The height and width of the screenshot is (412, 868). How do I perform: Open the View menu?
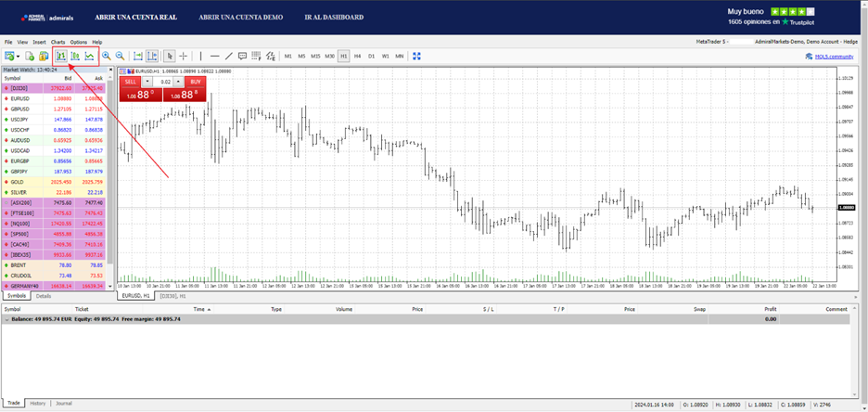pyautogui.click(x=22, y=42)
